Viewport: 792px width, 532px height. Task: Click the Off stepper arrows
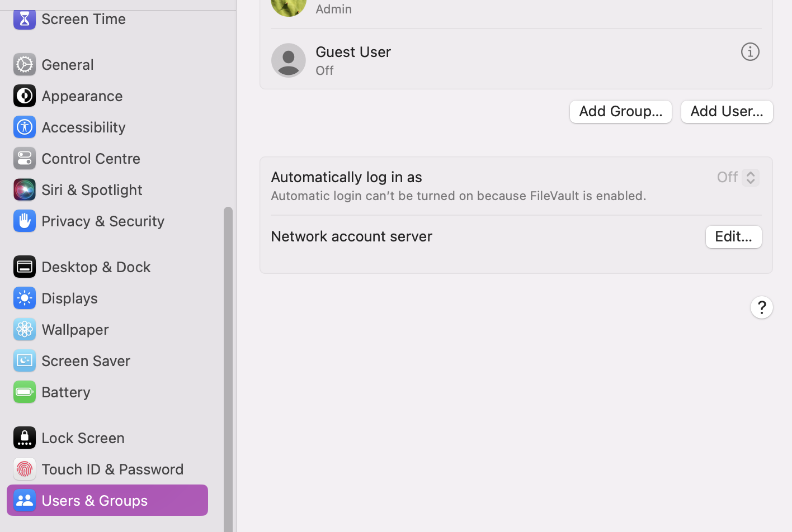751,177
